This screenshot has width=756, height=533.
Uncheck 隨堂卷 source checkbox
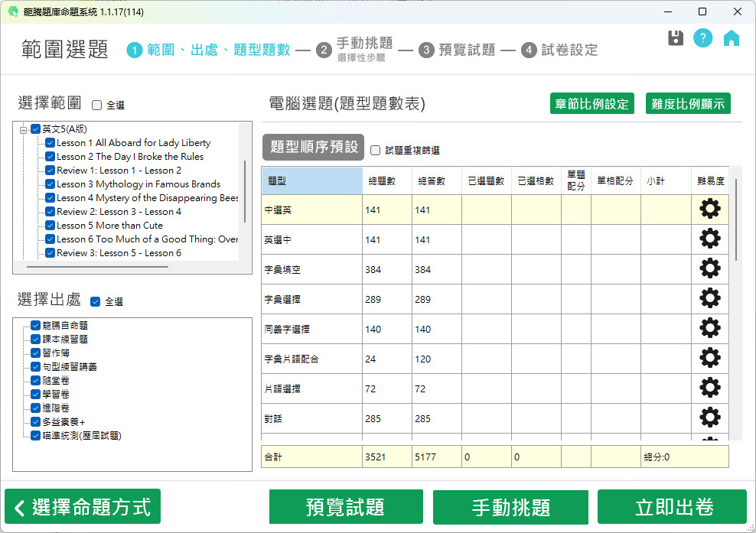[35, 380]
